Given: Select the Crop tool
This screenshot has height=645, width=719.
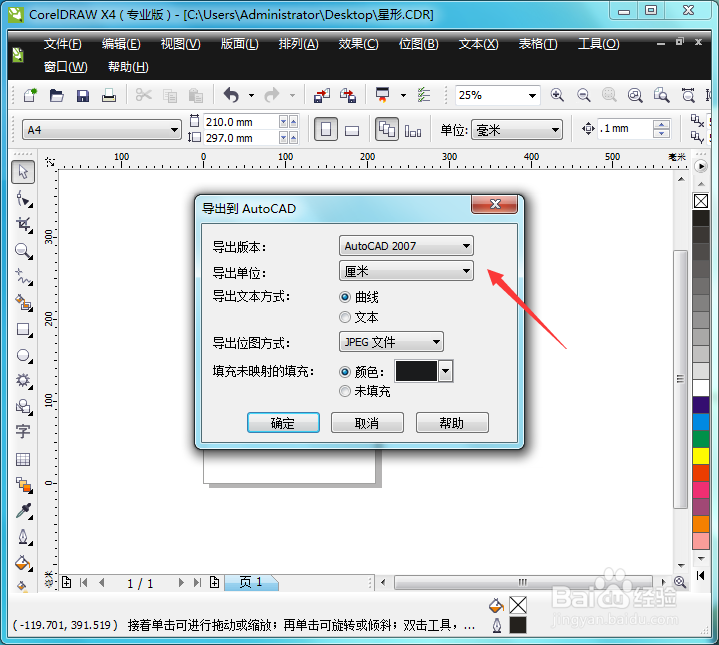Looking at the screenshot, I should pyautogui.click(x=23, y=225).
